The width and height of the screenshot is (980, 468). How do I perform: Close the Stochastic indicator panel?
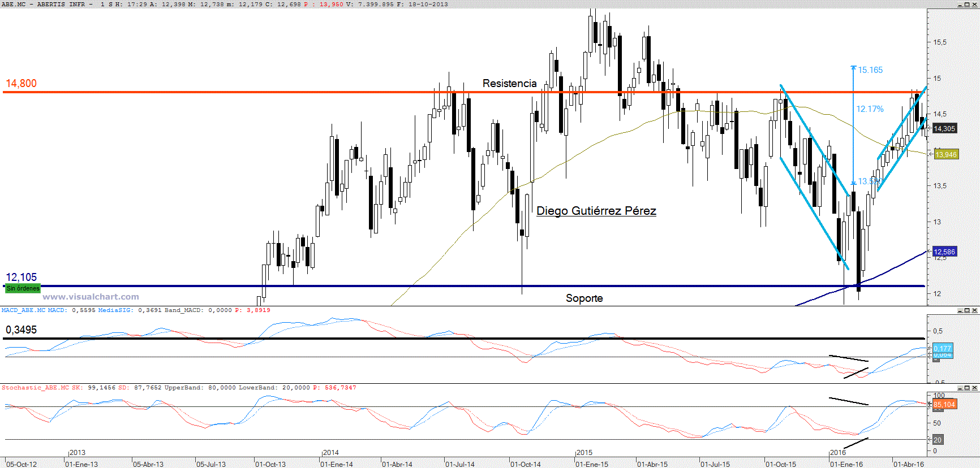click(974, 388)
